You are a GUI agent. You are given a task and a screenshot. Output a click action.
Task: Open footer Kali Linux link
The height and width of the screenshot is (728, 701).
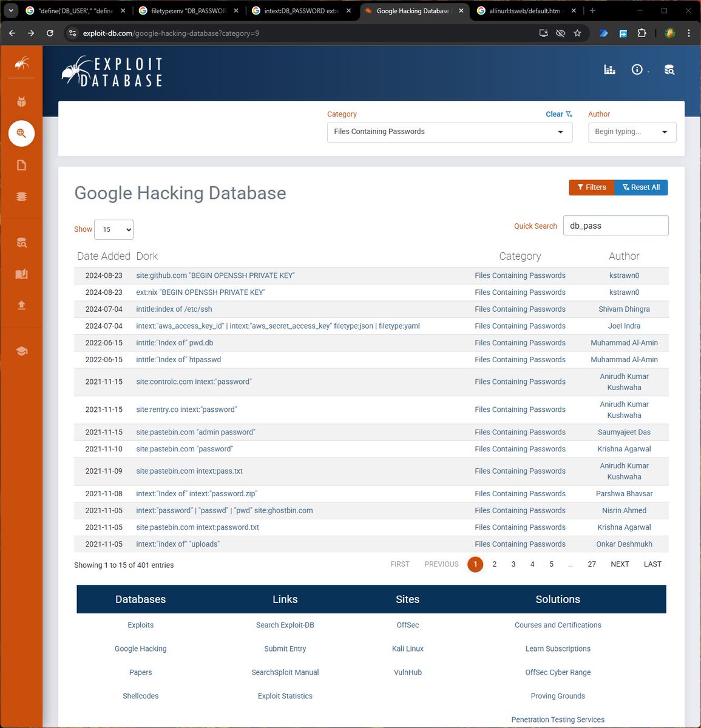tap(408, 649)
